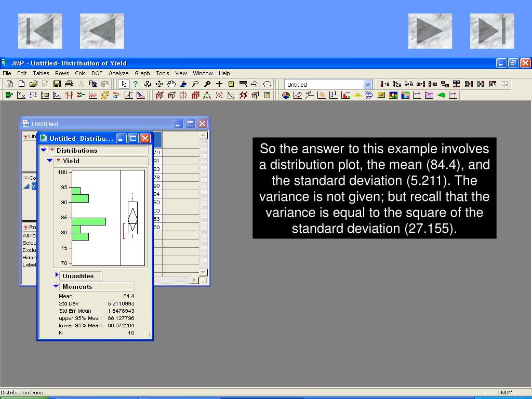Select the arrow cursor tool

[124, 84]
